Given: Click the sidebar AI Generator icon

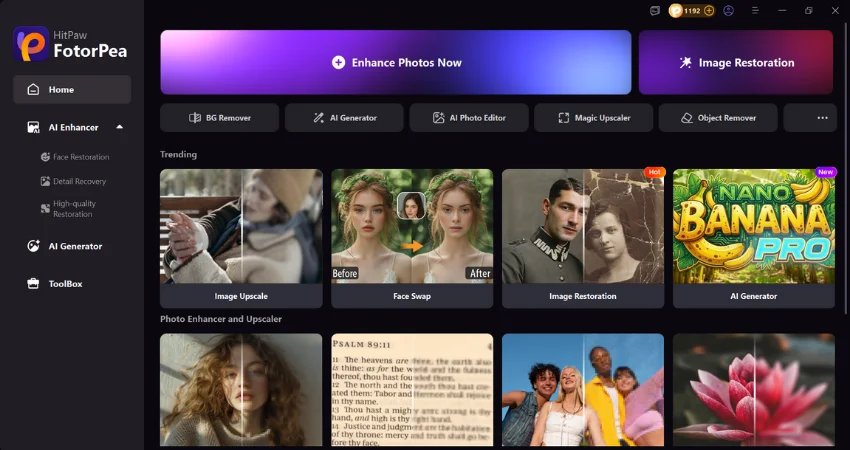Looking at the screenshot, I should point(34,246).
